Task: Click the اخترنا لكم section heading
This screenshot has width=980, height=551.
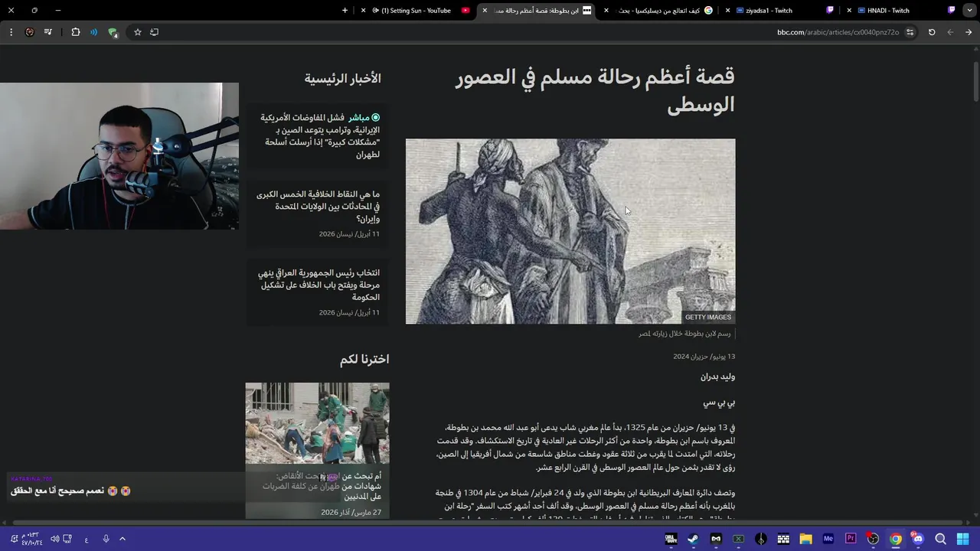Action: click(364, 359)
